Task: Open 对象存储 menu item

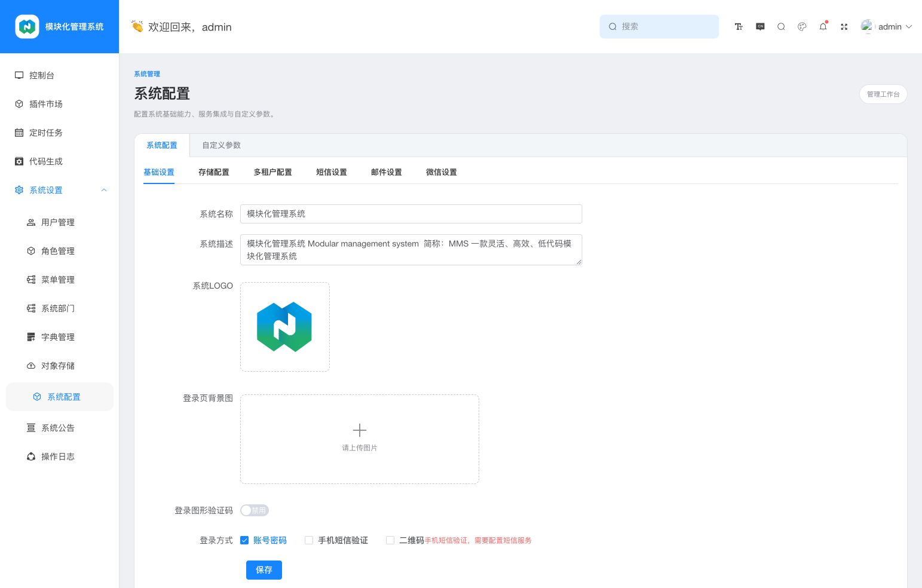Action: [x=59, y=366]
